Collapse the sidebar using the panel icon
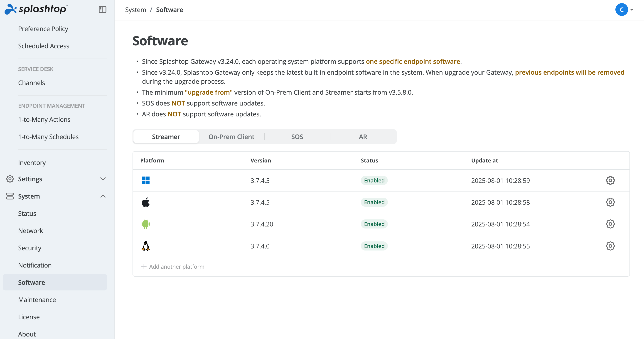644x339 pixels. coord(102,10)
